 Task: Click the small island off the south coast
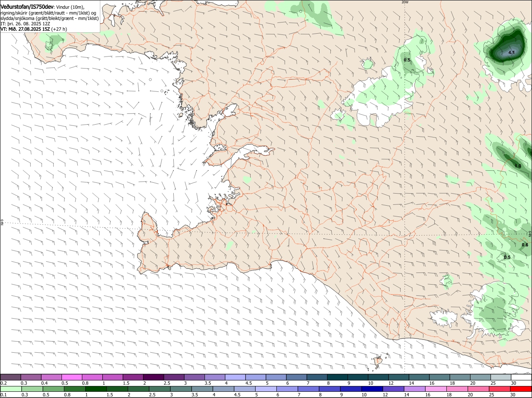tap(378, 361)
